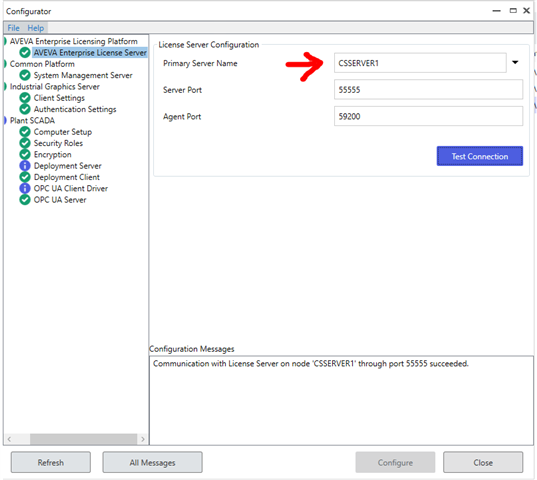Click the Refresh button
Screen dimensions: 537x480
click(51, 463)
